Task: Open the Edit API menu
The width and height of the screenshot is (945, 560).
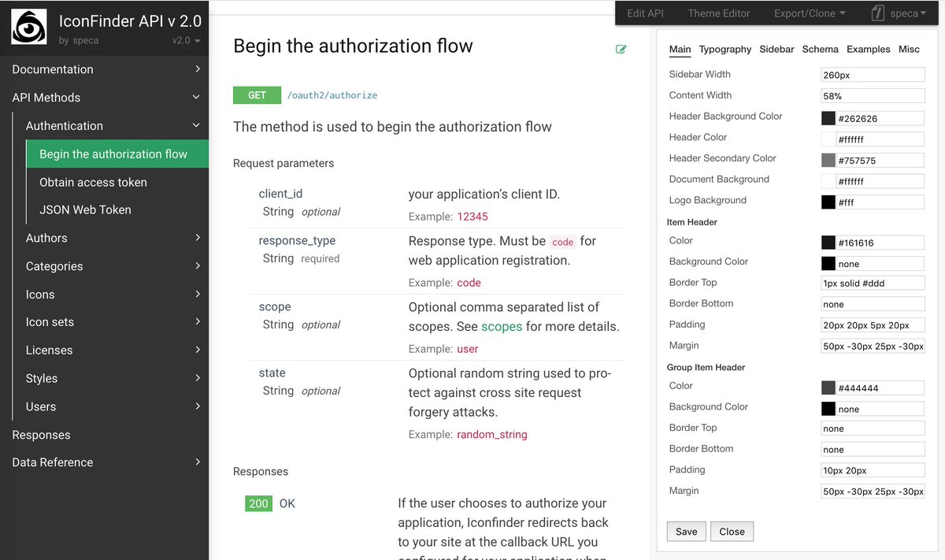Action: [645, 13]
